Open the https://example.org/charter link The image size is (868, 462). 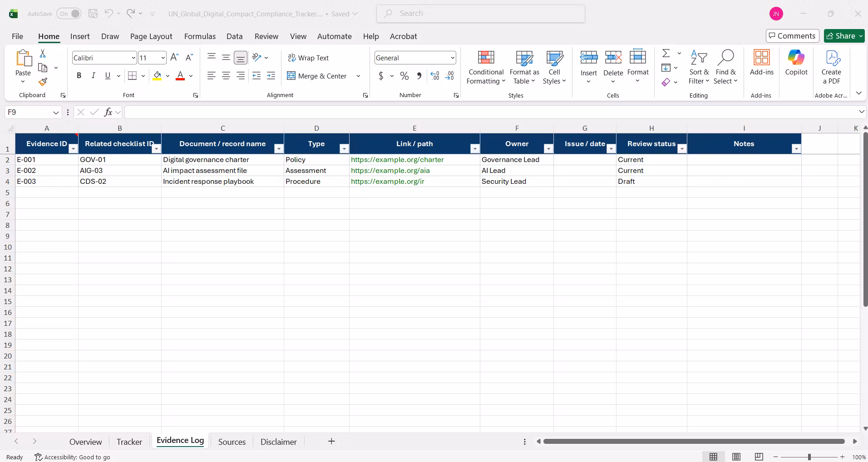[397, 160]
